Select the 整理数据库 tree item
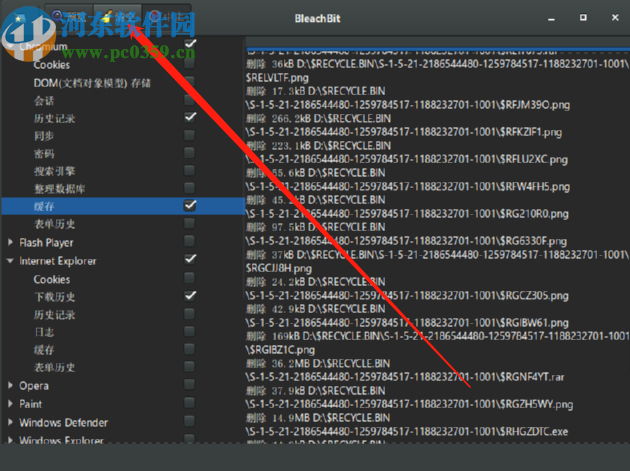630x471 pixels. 59,189
